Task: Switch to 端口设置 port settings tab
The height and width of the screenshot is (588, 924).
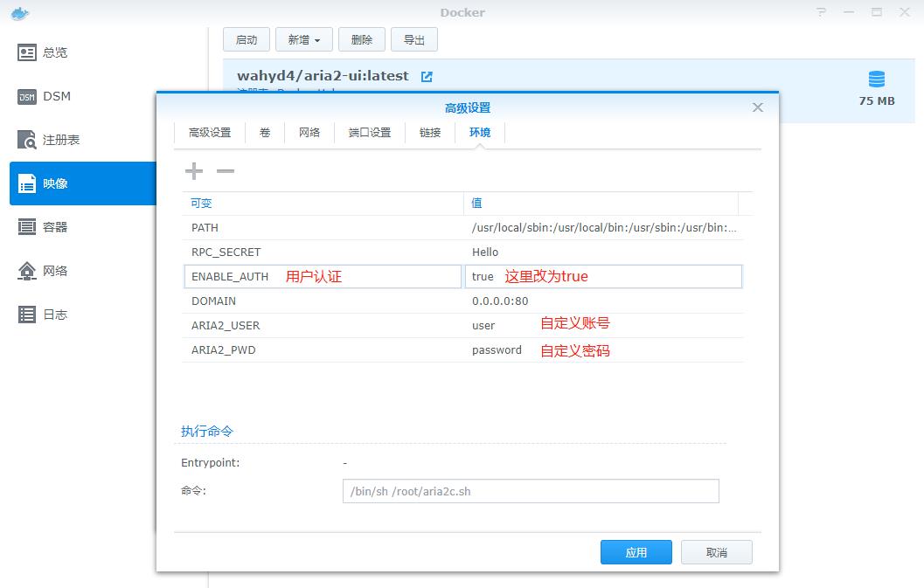Action: (370, 133)
